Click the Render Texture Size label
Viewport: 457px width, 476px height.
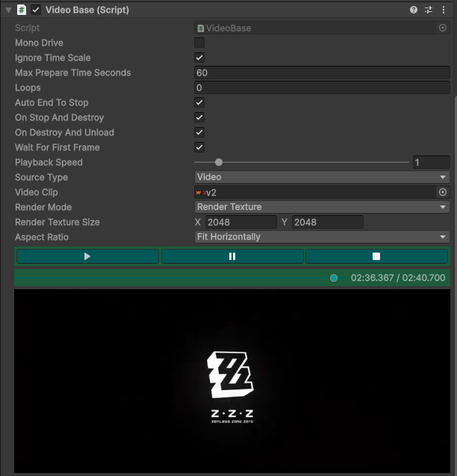coord(57,222)
